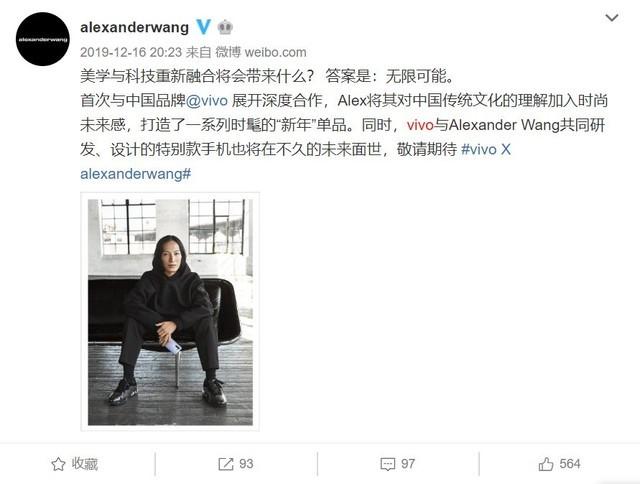Image resolution: width=640 pixels, height=484 pixels.
Task: Like the post with thumbs-up icon
Action: tap(546, 464)
